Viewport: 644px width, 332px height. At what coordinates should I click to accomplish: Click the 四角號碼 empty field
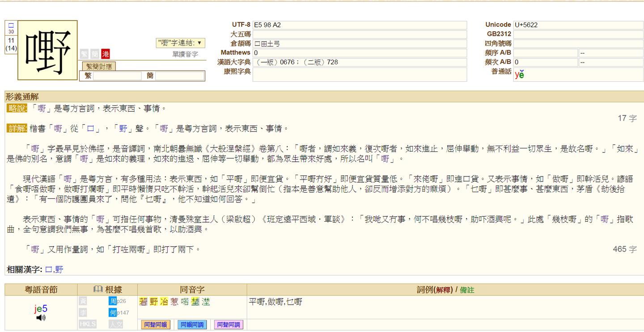[578, 44]
